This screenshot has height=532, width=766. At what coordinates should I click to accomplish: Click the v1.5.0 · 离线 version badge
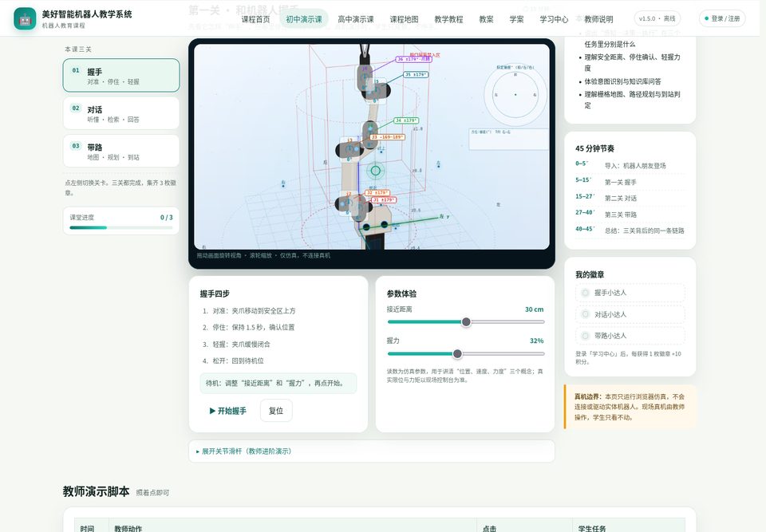[x=657, y=18]
